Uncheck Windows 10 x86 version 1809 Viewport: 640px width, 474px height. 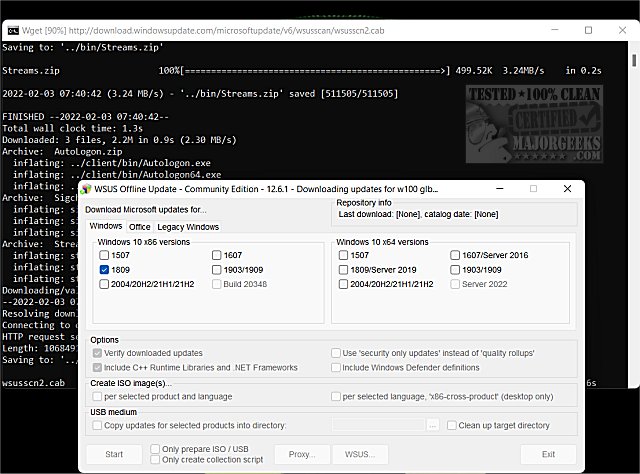(104, 270)
